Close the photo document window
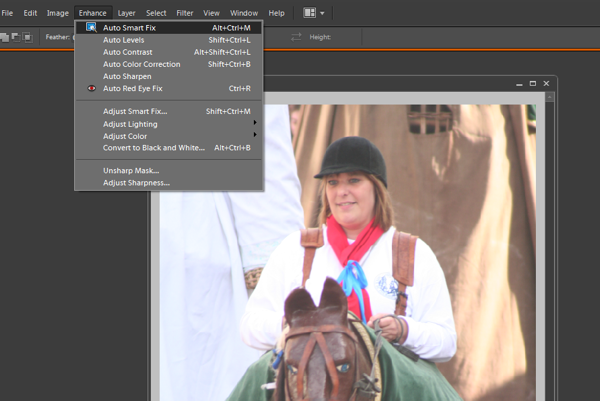The image size is (600, 401). coord(546,83)
